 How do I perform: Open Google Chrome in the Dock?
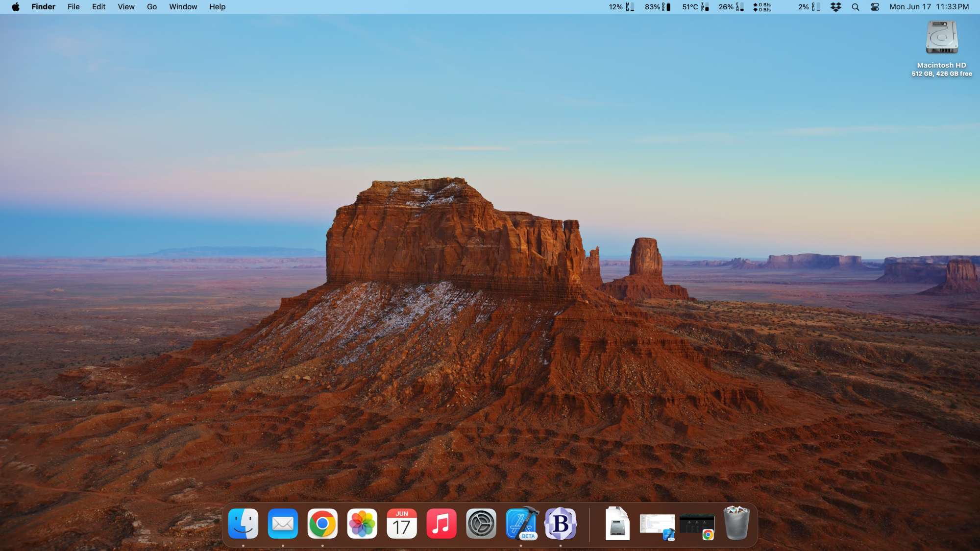tap(322, 524)
